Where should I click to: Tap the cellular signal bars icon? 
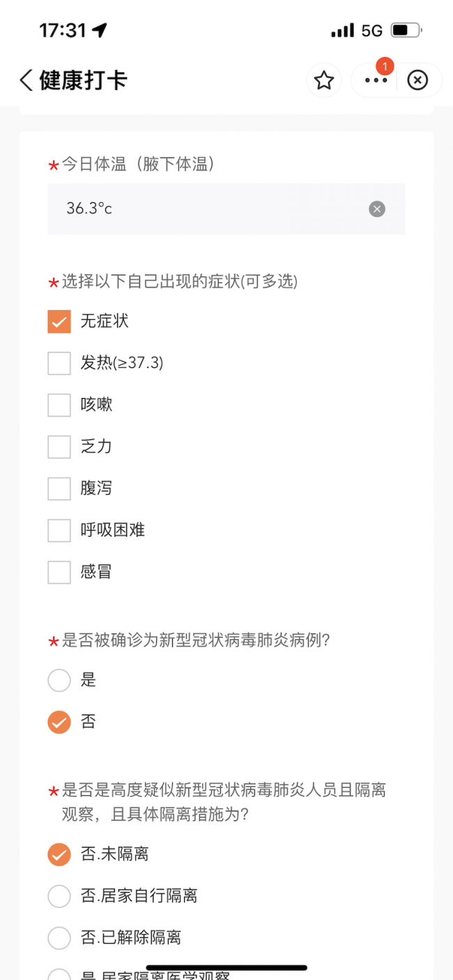[342, 31]
